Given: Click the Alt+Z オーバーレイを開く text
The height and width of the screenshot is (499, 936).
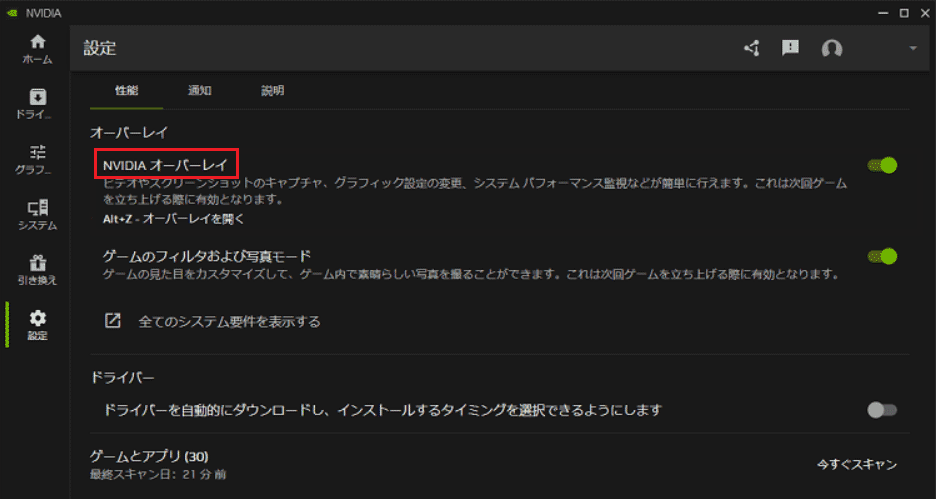Looking at the screenshot, I should coord(174,219).
